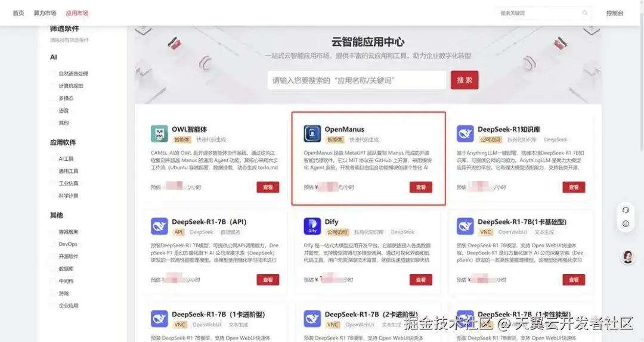Click 查看 on the OWL智能体 card
The width and height of the screenshot is (644, 342).
click(x=268, y=187)
